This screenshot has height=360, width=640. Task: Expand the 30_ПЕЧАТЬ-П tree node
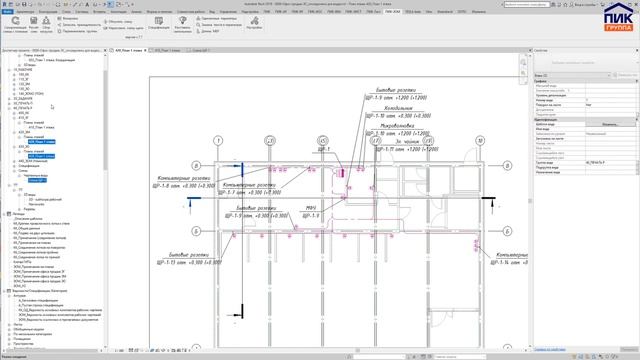tap(9, 103)
